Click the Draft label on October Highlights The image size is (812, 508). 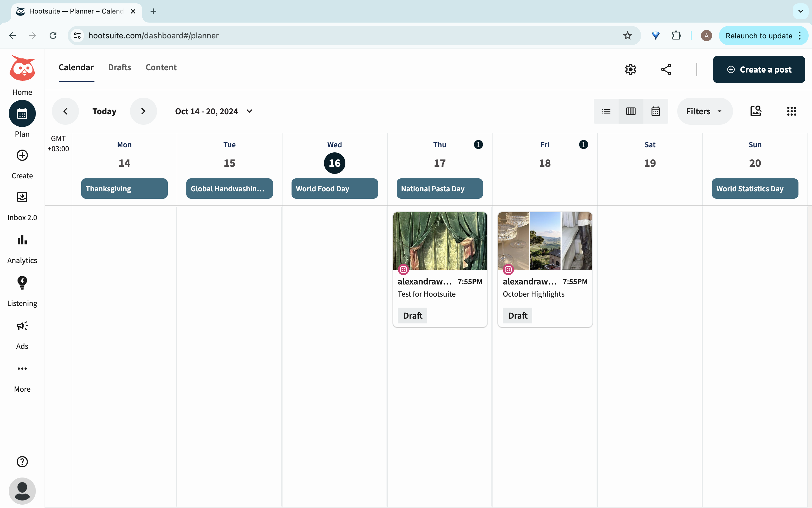[517, 316]
